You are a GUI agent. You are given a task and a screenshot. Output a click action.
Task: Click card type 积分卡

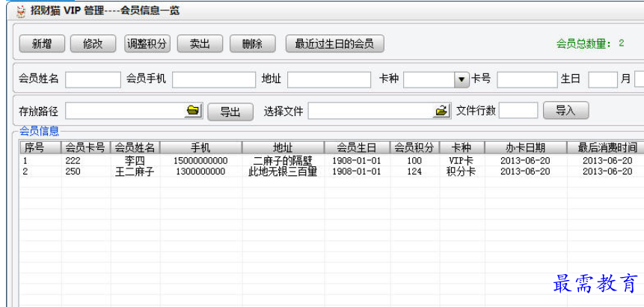[x=461, y=171]
